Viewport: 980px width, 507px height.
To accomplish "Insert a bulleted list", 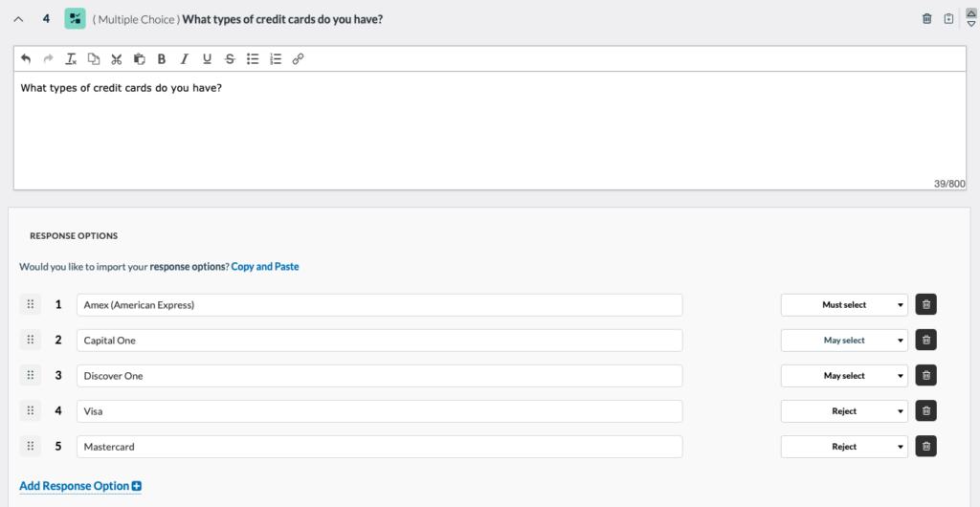I will pyautogui.click(x=253, y=58).
